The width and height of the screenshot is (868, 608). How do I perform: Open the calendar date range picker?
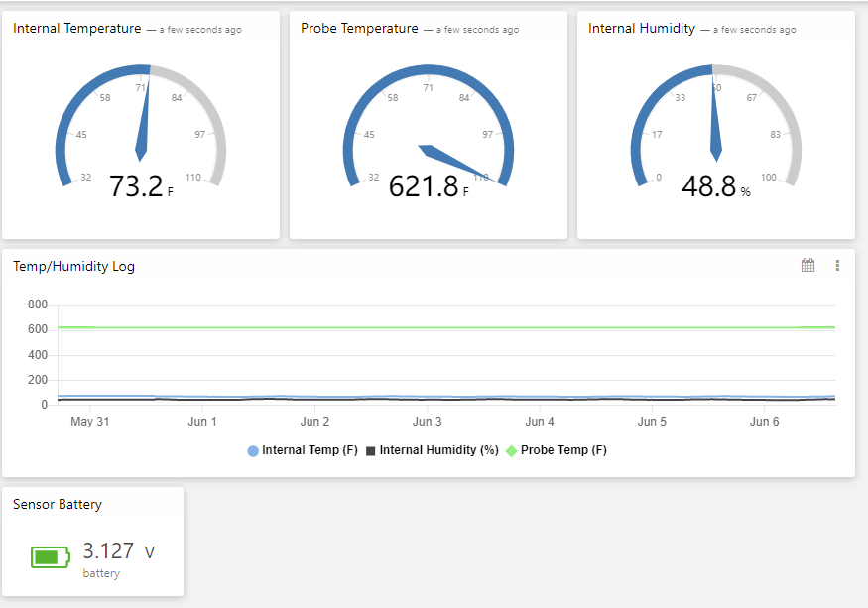(x=807, y=265)
